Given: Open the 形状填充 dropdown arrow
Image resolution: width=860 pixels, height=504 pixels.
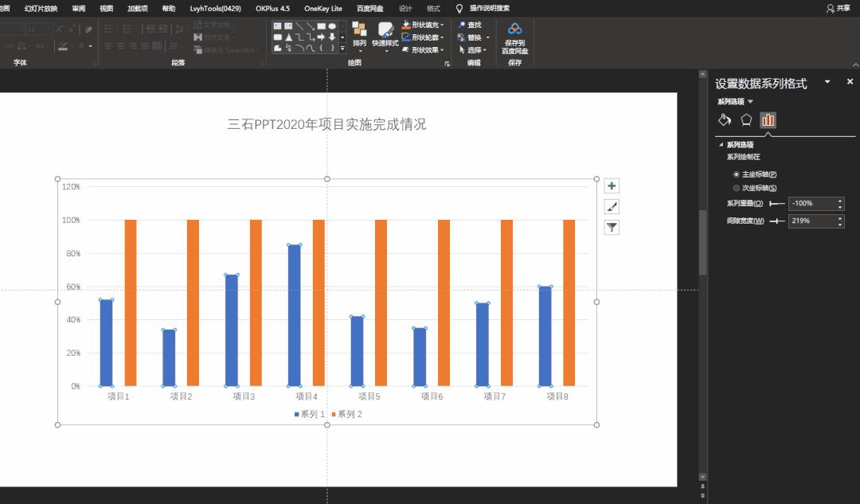Looking at the screenshot, I should [442, 25].
